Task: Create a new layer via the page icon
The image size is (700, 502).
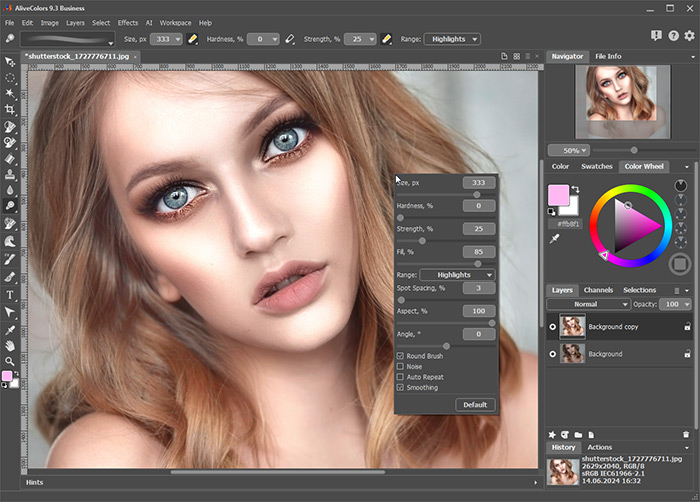Action: click(x=591, y=435)
